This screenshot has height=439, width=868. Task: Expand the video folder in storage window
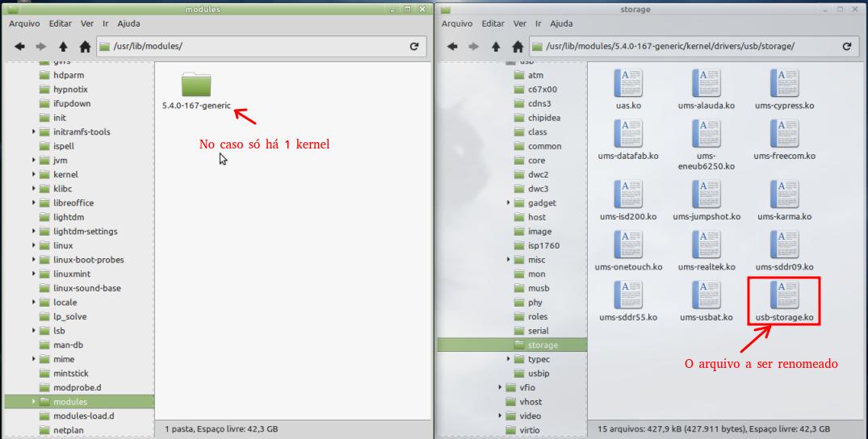coord(500,416)
